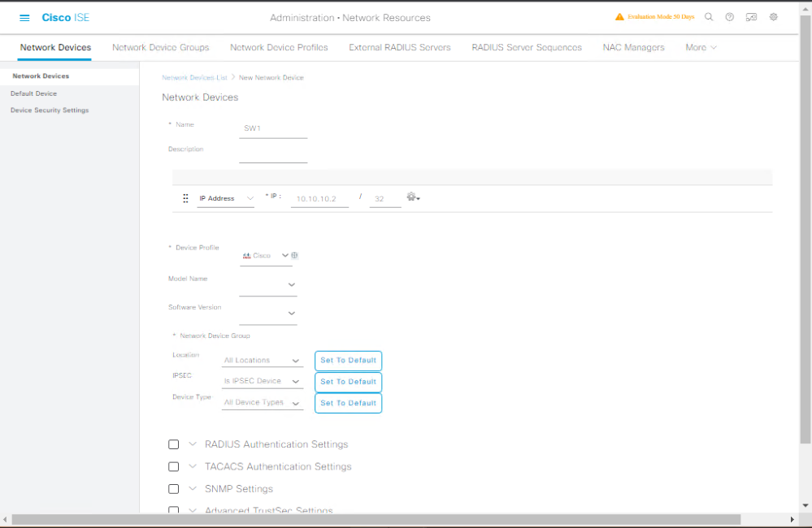Viewport: 812px width, 528px height.
Task: Open the settings gear in header
Action: [773, 17]
